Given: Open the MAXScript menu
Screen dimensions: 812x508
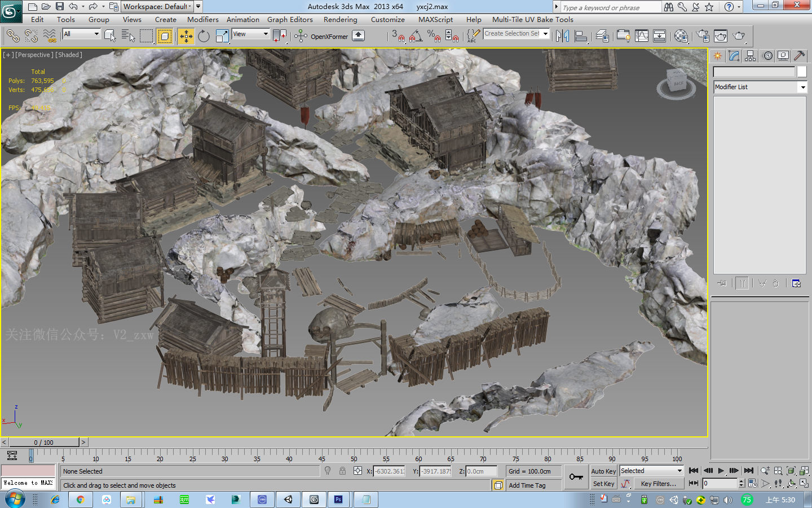Looking at the screenshot, I should tap(435, 19).
